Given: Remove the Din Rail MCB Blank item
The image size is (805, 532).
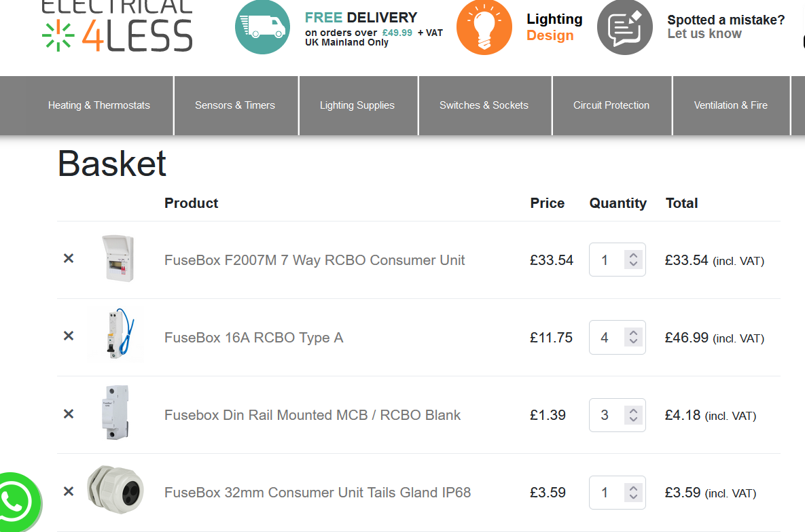Looking at the screenshot, I should (x=69, y=414).
